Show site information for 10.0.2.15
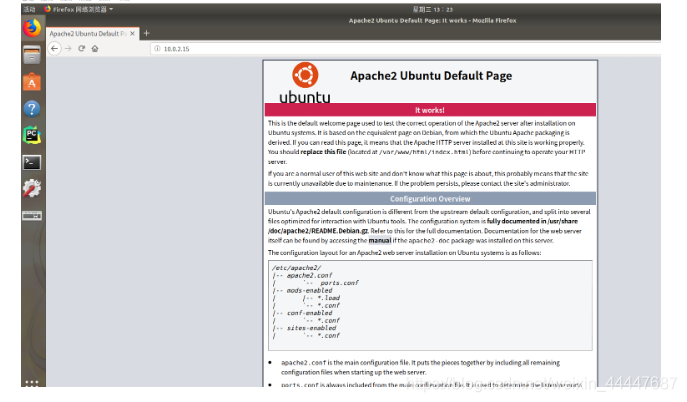Image resolution: width=687 pixels, height=402 pixels. click(157, 49)
